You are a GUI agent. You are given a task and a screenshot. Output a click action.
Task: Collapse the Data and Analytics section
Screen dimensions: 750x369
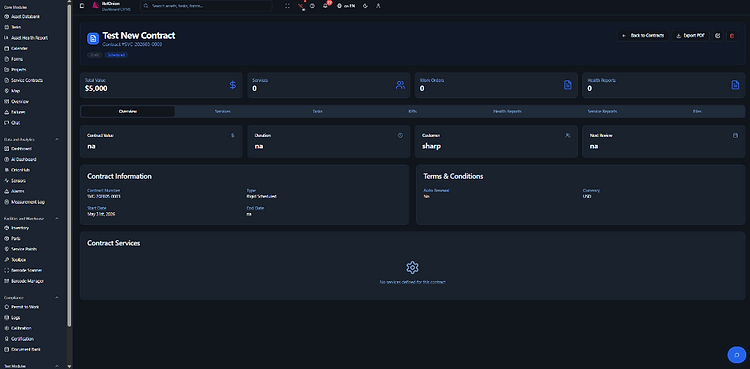(x=57, y=139)
